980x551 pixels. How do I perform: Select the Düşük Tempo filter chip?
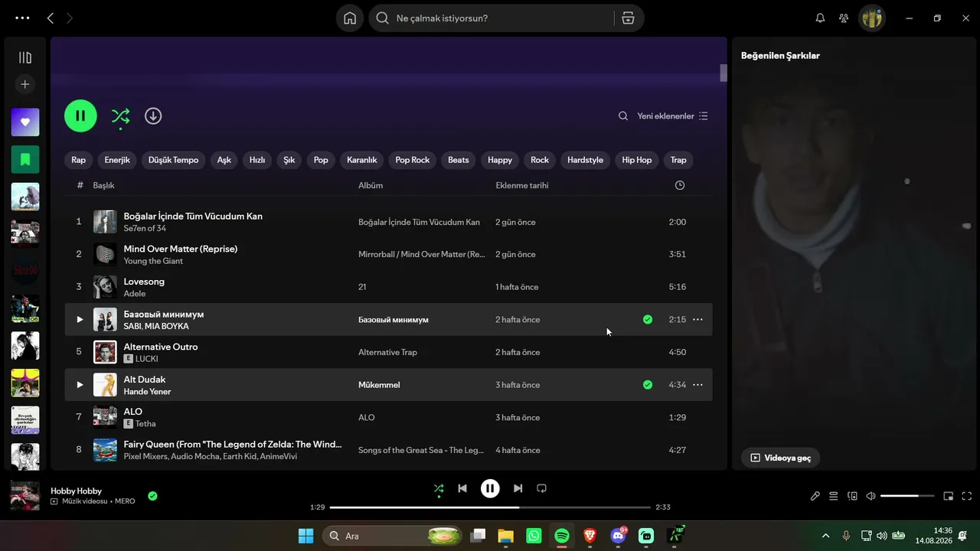[174, 160]
